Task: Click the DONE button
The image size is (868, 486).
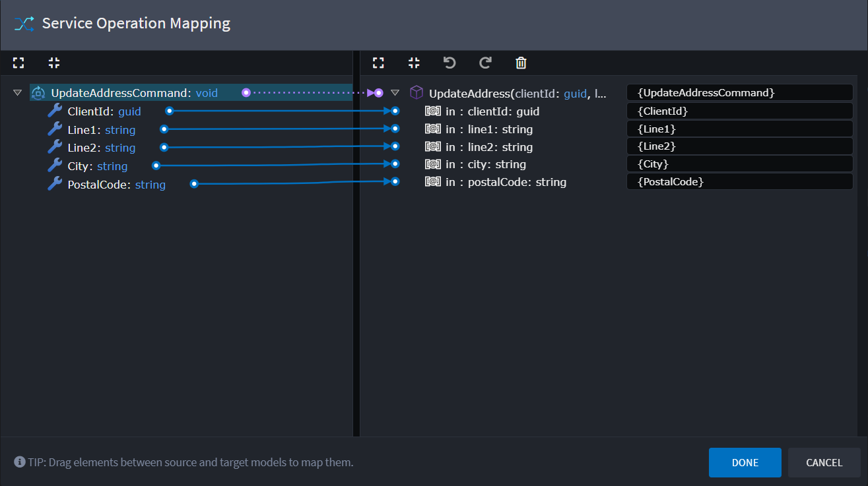Action: click(x=745, y=463)
